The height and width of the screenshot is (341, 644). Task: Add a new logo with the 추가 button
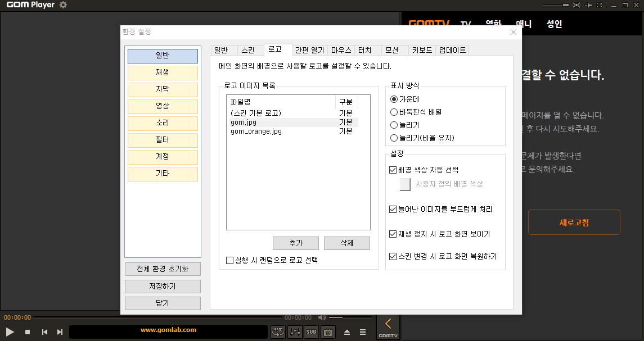[295, 243]
